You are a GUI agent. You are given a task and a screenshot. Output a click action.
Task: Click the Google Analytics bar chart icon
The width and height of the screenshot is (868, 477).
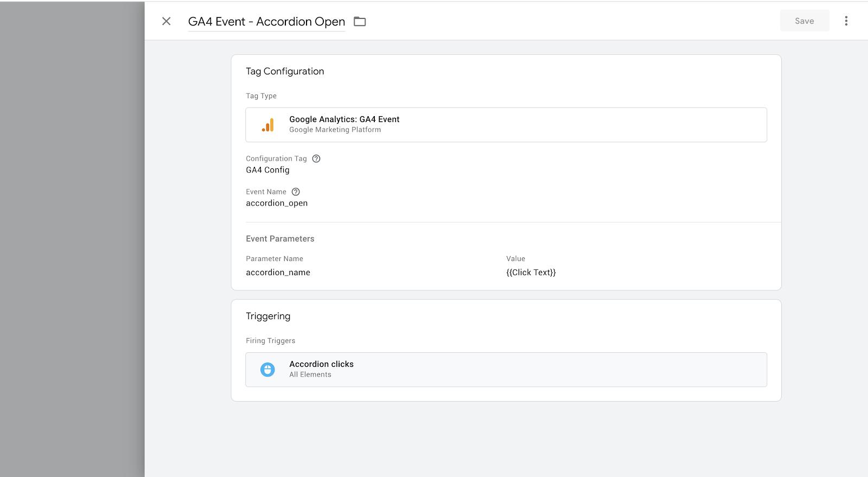268,125
